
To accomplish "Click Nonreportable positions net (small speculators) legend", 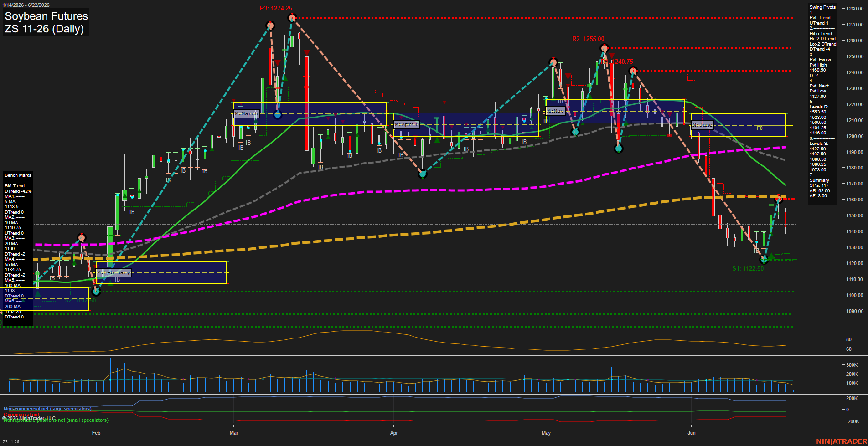I will [x=56, y=420].
